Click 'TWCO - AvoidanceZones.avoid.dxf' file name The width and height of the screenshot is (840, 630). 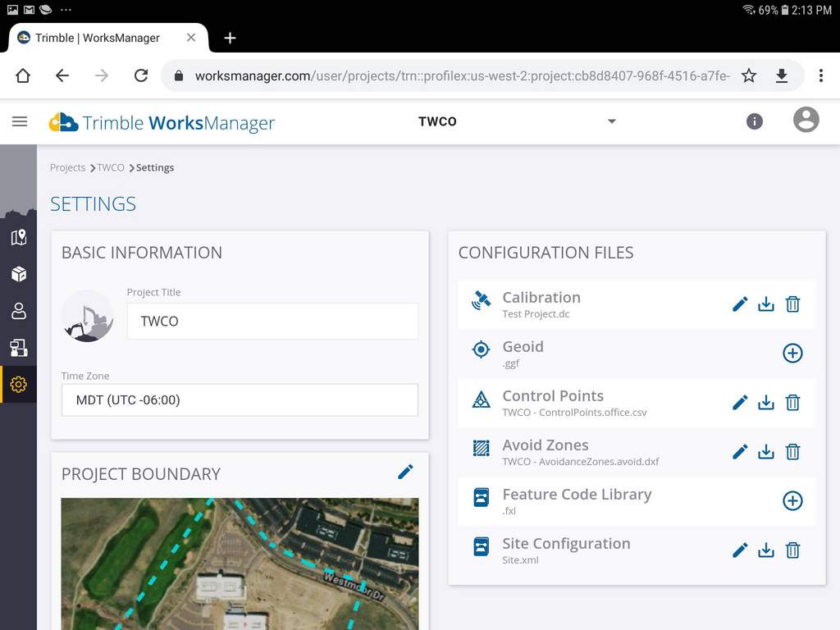tap(581, 462)
